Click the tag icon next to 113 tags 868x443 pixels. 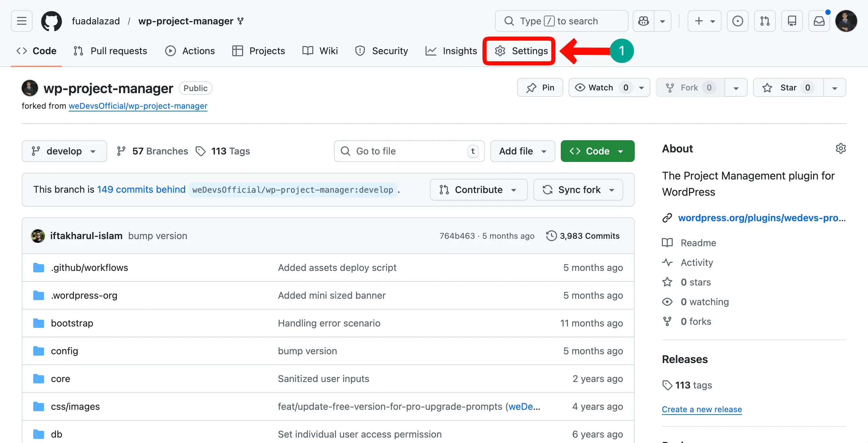coord(667,385)
